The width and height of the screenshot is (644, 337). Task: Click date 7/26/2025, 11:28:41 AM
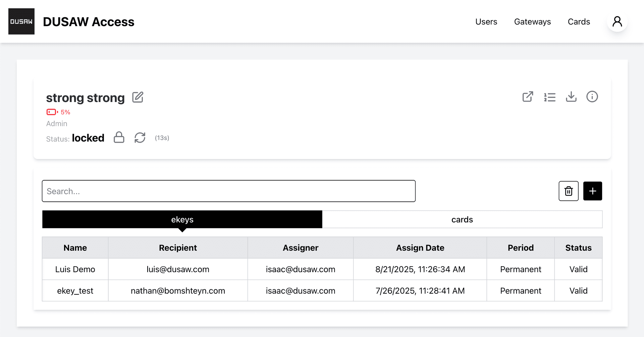pyautogui.click(x=420, y=291)
